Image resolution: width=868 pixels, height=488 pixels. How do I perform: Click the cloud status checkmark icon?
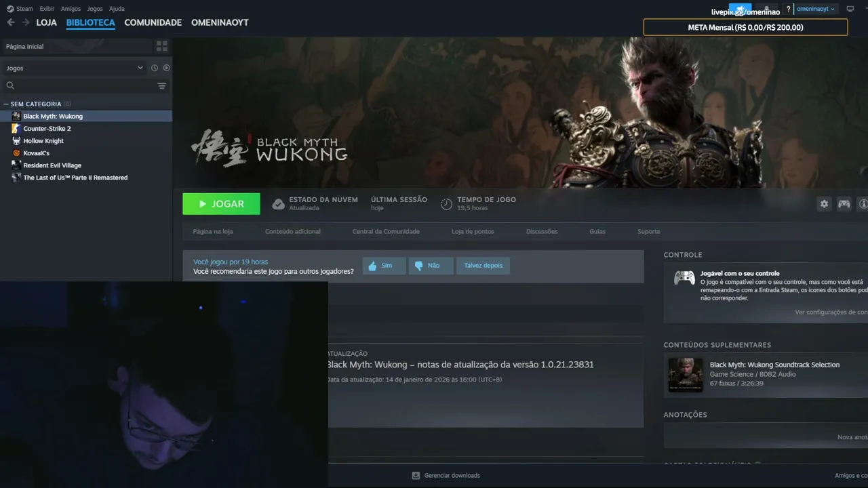coord(278,204)
